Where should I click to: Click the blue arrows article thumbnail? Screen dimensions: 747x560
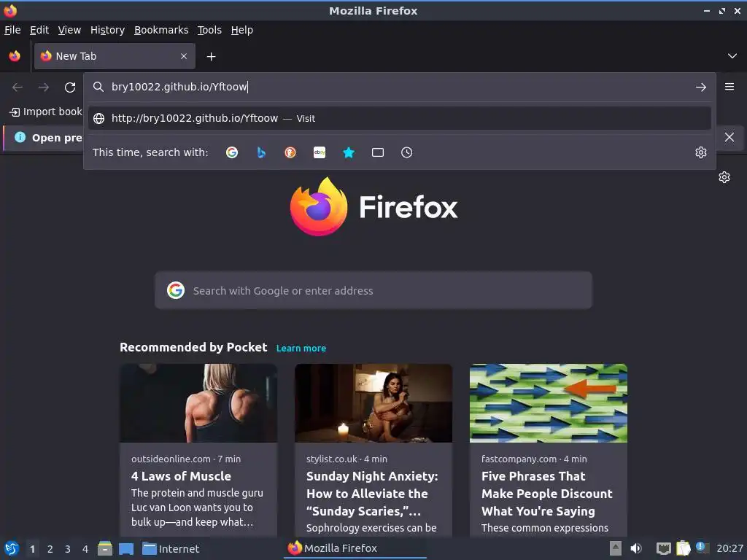549,403
